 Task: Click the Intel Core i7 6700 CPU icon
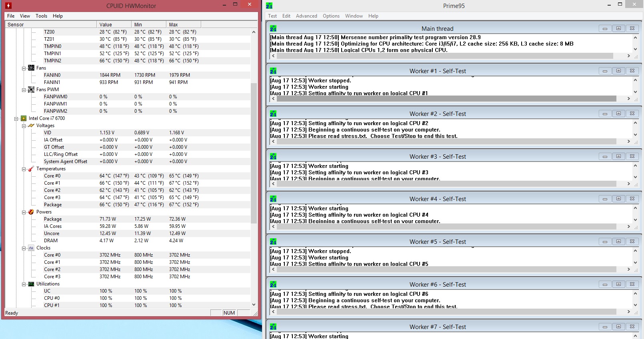tap(24, 118)
